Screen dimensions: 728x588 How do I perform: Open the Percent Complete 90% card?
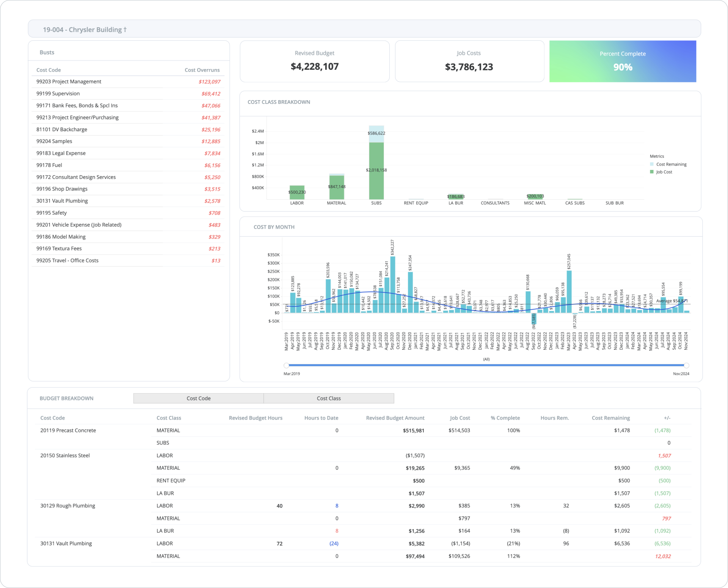click(x=623, y=61)
